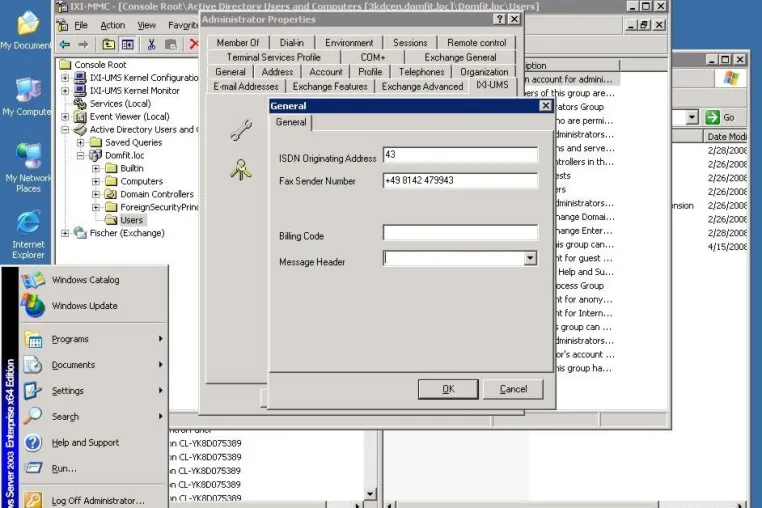
Task: Switch to Terminal Services Profile tab
Action: coord(274,57)
